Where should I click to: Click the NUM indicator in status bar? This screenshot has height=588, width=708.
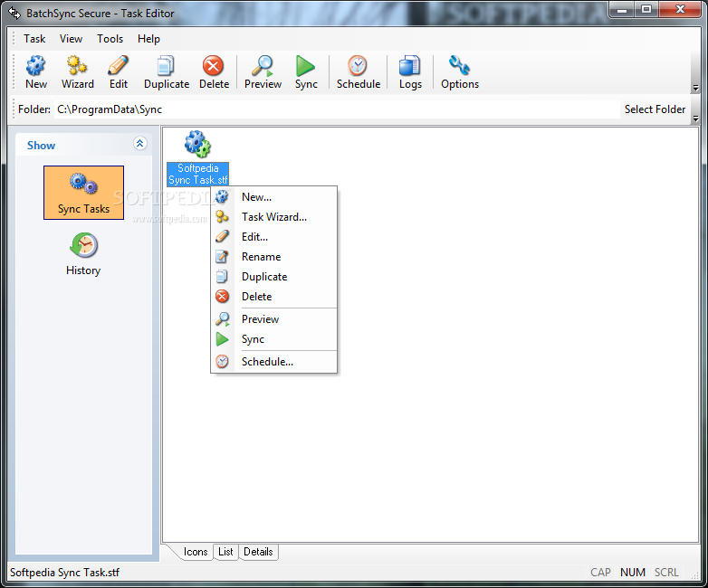pyautogui.click(x=632, y=573)
